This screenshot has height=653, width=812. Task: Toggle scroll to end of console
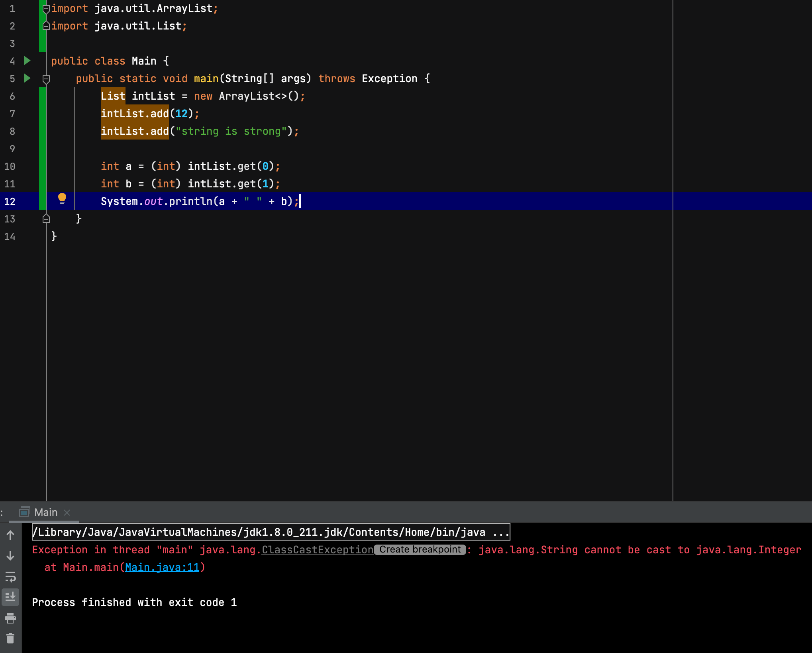(11, 597)
